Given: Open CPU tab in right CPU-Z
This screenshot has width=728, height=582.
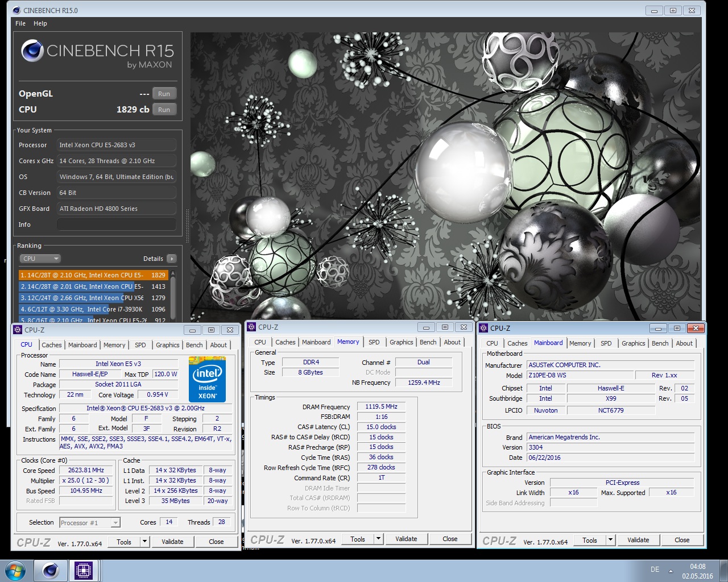Looking at the screenshot, I should point(493,343).
